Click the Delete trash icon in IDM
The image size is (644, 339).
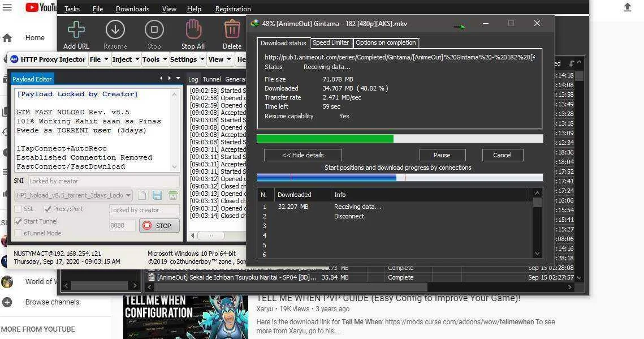click(x=232, y=30)
